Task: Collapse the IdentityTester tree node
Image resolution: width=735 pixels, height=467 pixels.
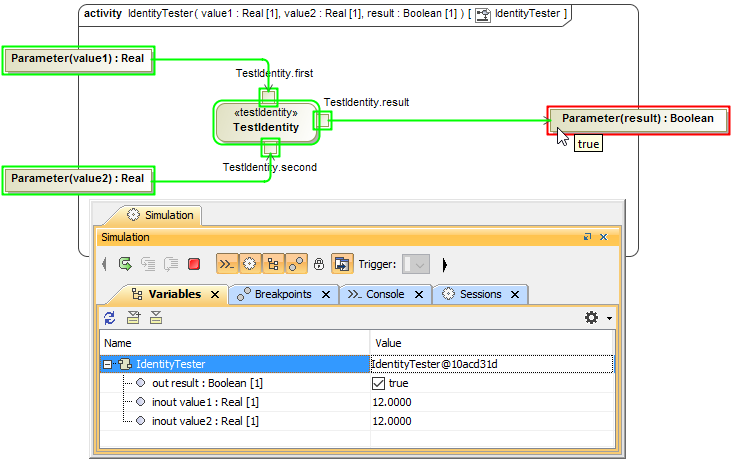Action: (108, 364)
